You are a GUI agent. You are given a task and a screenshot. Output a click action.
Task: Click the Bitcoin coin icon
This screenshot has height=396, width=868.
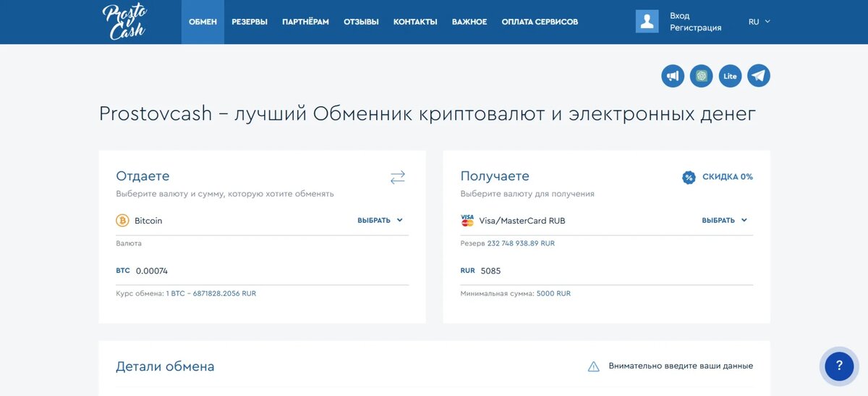(x=122, y=220)
